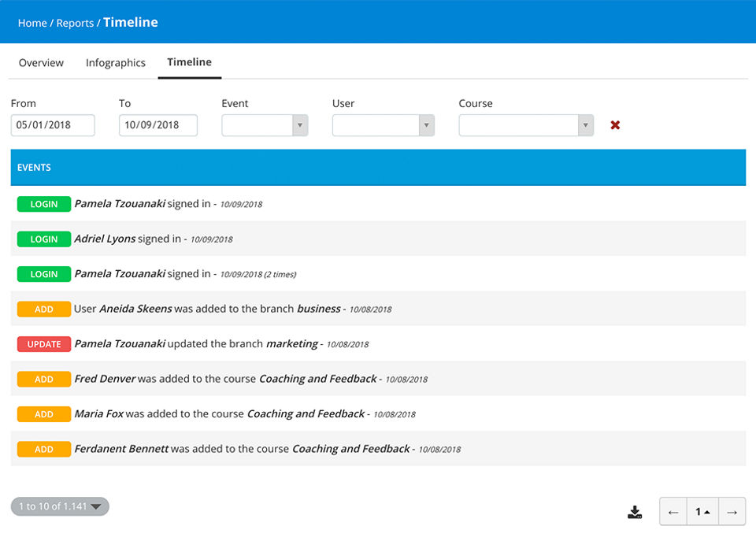Image resolution: width=756 pixels, height=541 pixels.
Task: Click the download export icon
Action: click(x=635, y=512)
